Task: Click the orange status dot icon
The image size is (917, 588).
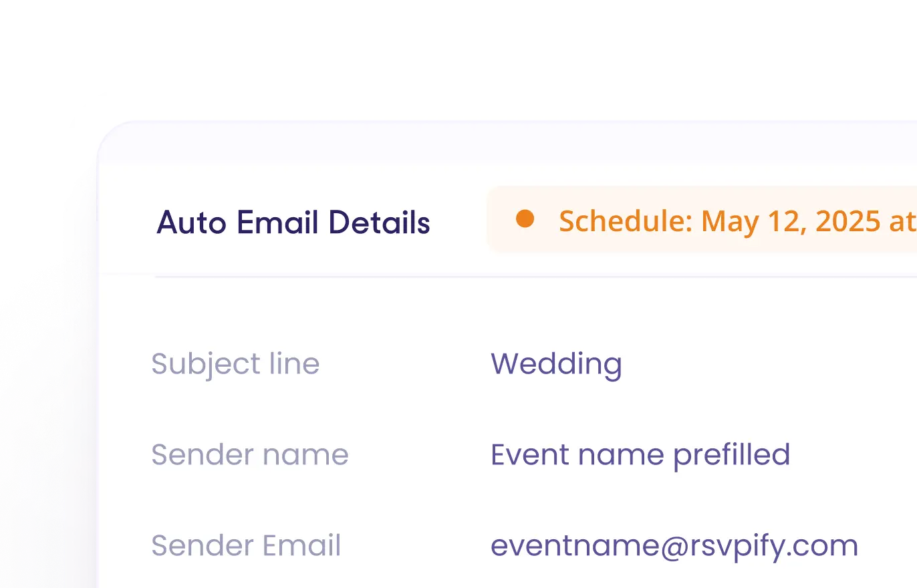Action: pos(525,219)
